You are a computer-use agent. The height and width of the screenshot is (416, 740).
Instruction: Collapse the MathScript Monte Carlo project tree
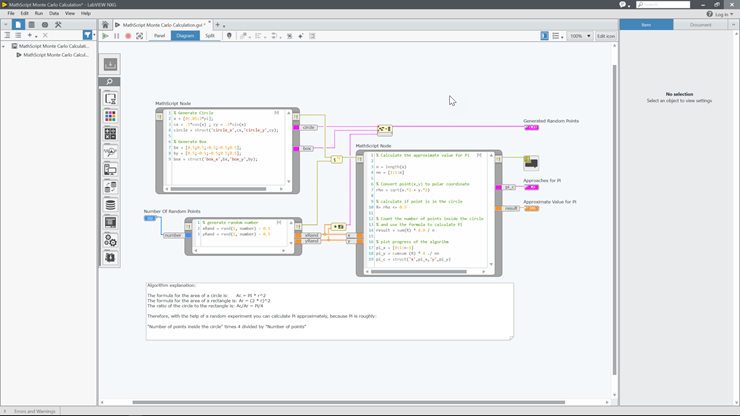coord(4,46)
